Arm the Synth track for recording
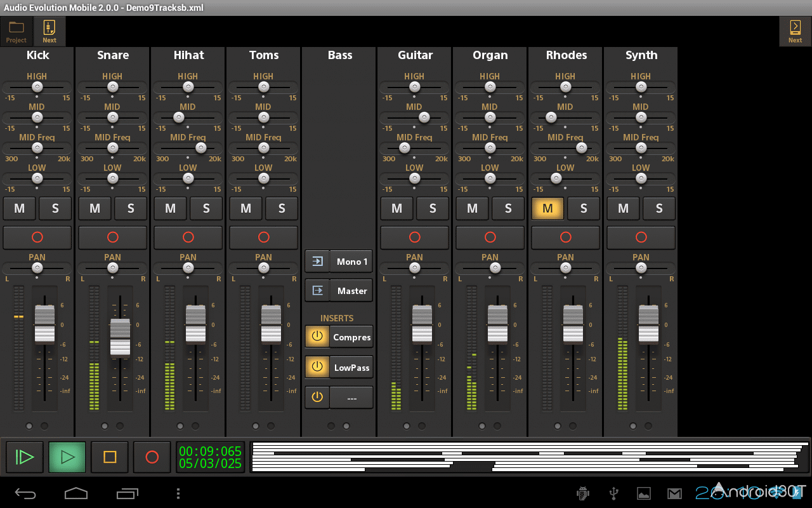Screen dimensions: 812x508 tap(641, 237)
